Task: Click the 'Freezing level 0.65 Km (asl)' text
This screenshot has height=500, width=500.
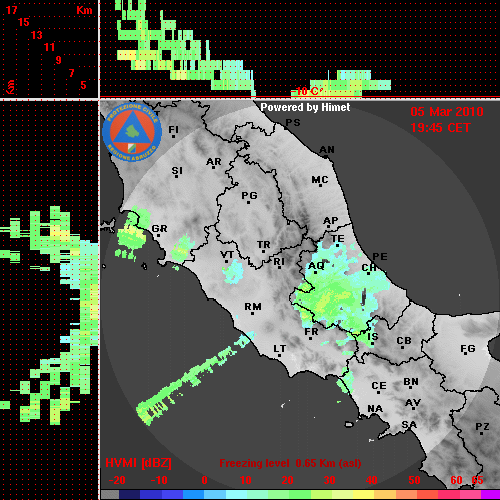Action: [x=290, y=463]
